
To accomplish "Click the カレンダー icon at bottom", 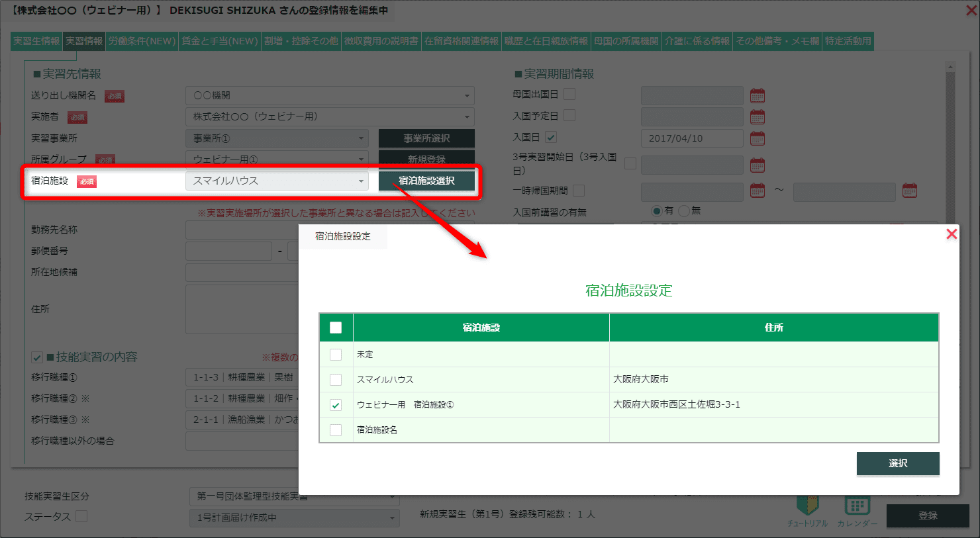I will click(857, 510).
